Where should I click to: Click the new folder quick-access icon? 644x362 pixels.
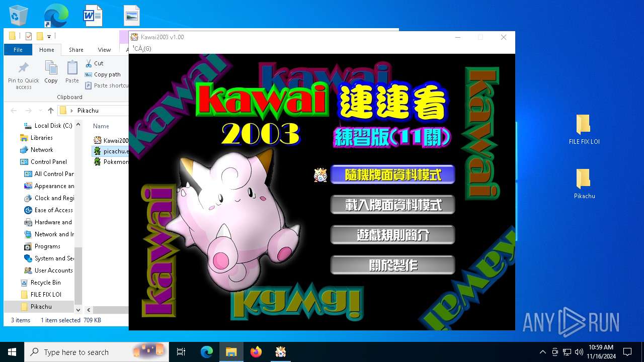point(40,36)
